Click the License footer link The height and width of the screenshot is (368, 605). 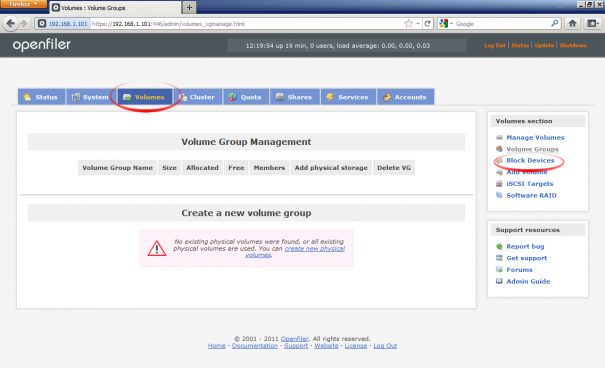pos(356,346)
